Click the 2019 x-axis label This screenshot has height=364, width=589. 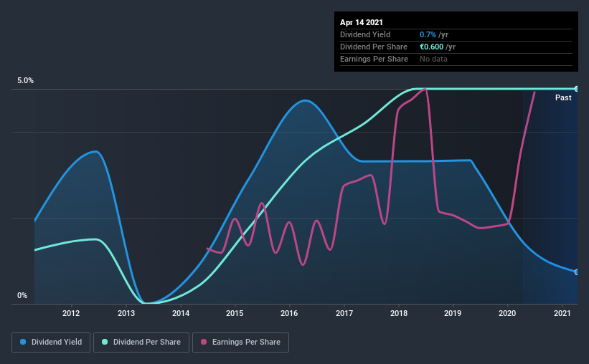pyautogui.click(x=453, y=313)
